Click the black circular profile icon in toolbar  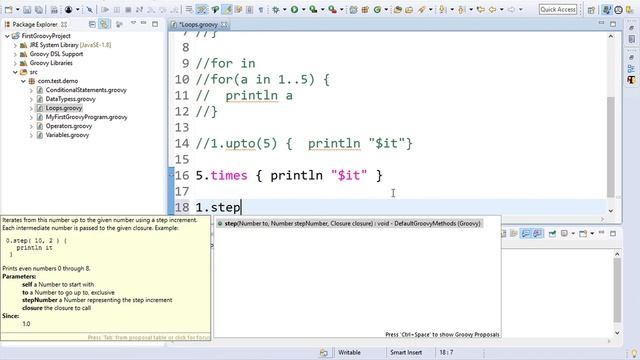(x=69, y=9)
